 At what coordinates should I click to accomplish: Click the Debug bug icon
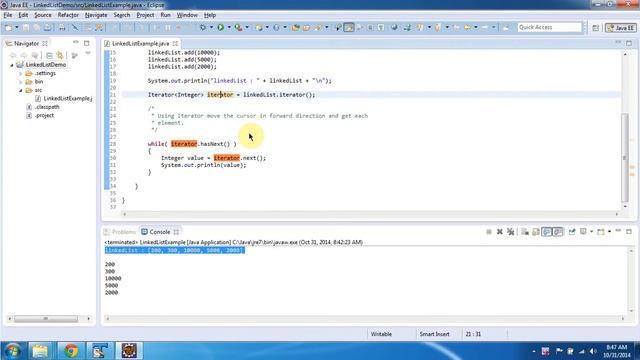pos(202,27)
